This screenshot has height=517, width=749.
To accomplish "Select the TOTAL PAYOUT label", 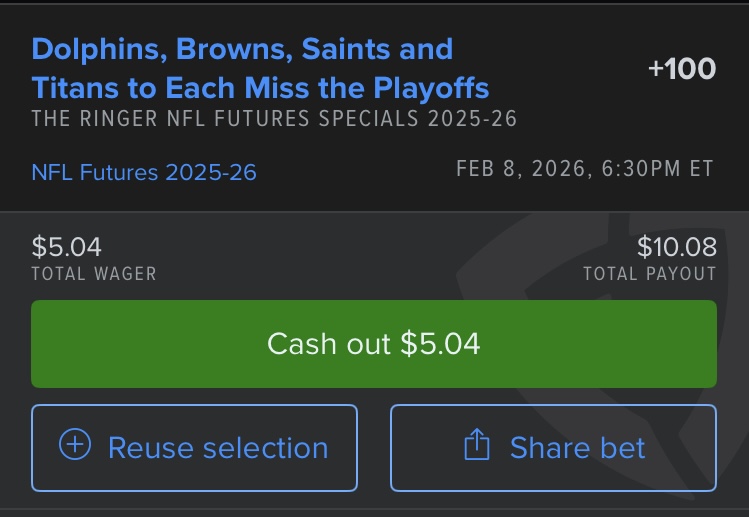I will coord(650,274).
